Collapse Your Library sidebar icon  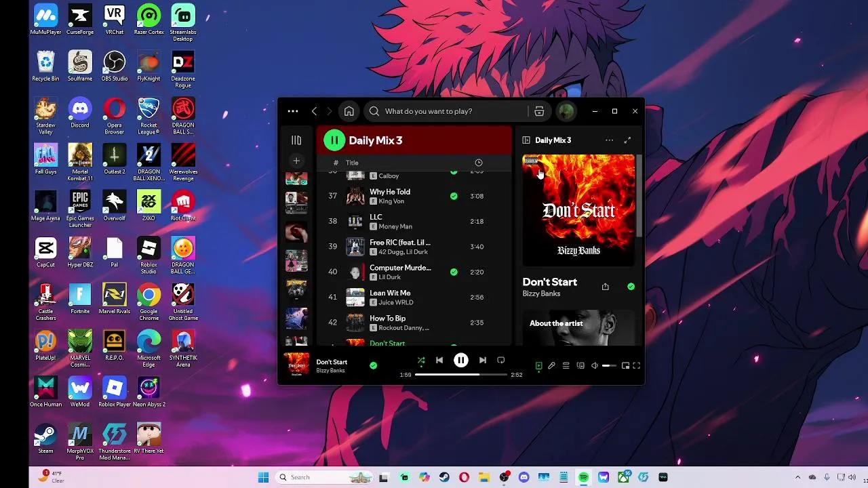[296, 140]
